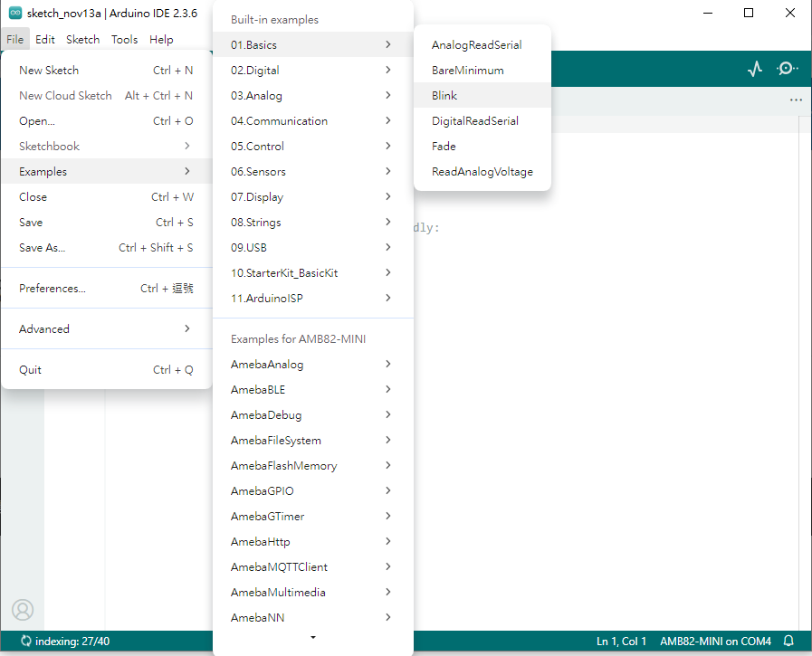Open the Serial Monitor icon
Image resolution: width=812 pixels, height=656 pixels.
point(788,69)
